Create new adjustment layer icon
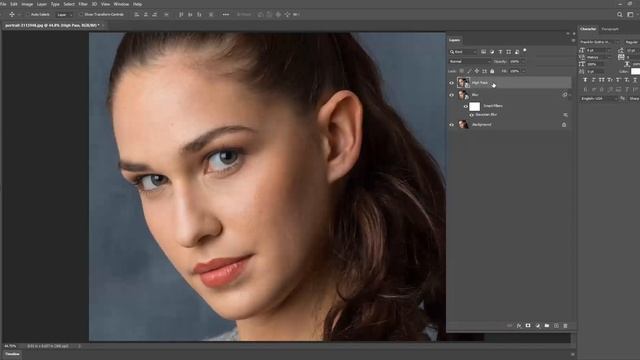Viewport: 640px width, 360px height. [x=538, y=326]
